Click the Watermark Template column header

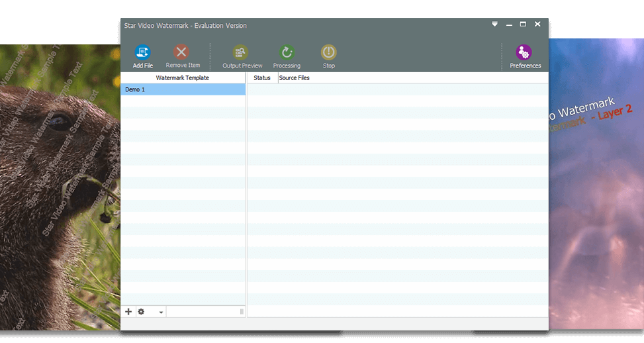point(183,77)
